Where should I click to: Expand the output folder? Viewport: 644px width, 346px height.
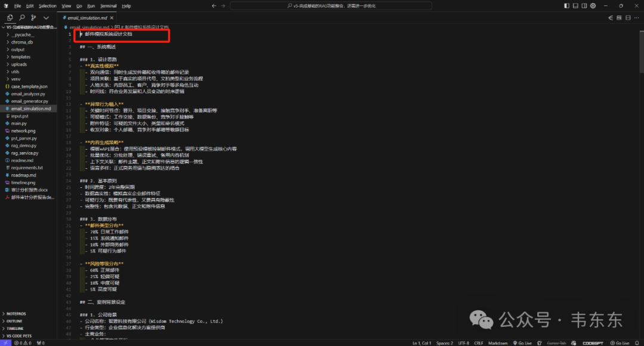click(29, 50)
